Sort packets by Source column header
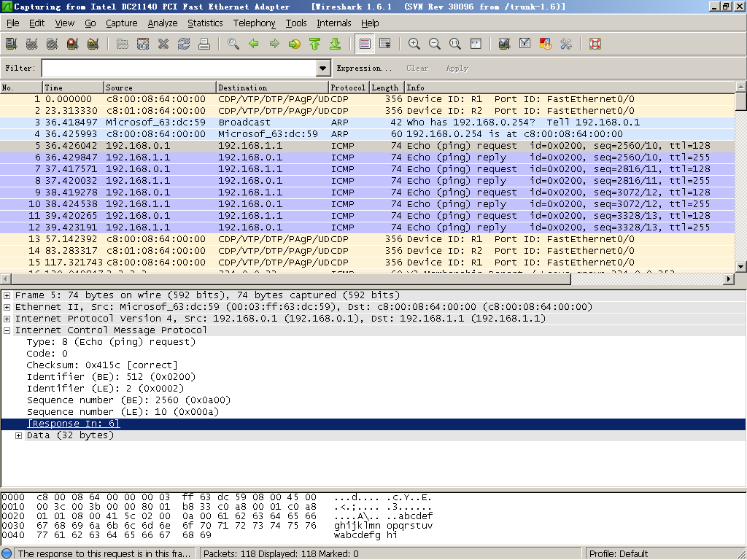This screenshot has height=560, width=747. (160, 87)
